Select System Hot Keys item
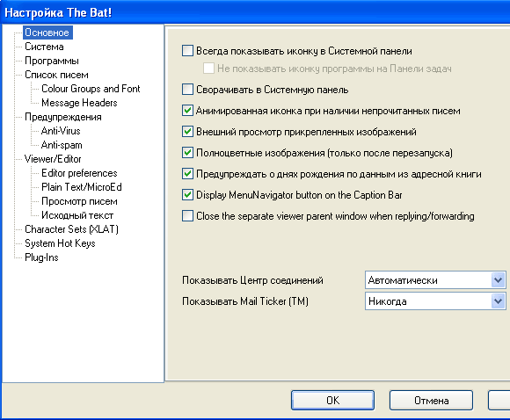The height and width of the screenshot is (420, 510). coord(60,243)
